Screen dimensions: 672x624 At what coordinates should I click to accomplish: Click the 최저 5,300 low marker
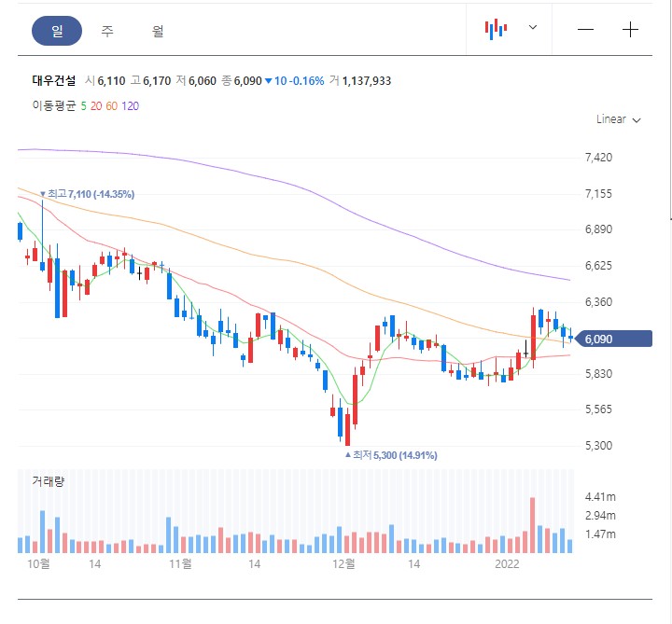[x=391, y=455]
